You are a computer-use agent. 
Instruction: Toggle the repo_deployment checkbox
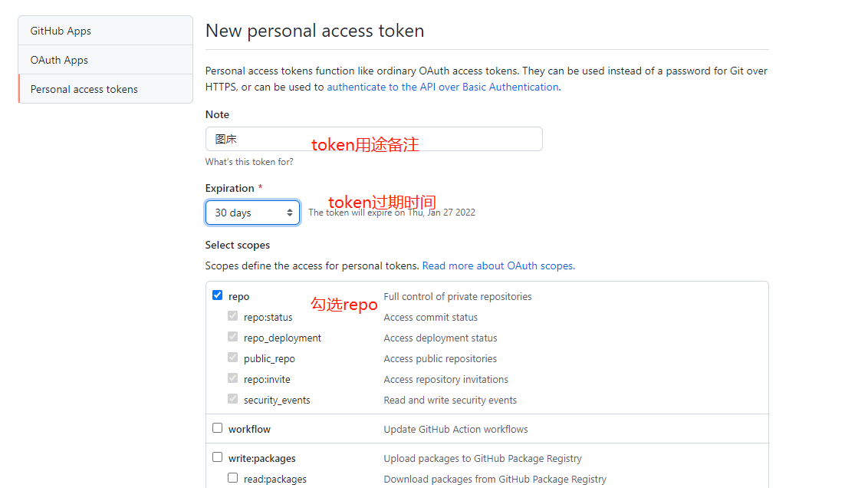tap(232, 337)
